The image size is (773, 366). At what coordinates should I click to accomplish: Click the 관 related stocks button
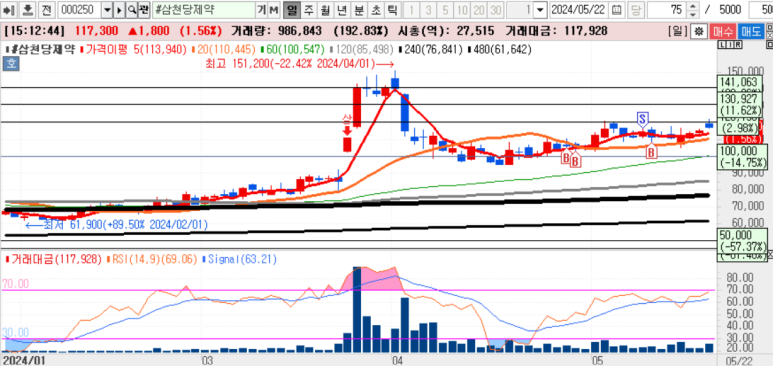tap(143, 9)
